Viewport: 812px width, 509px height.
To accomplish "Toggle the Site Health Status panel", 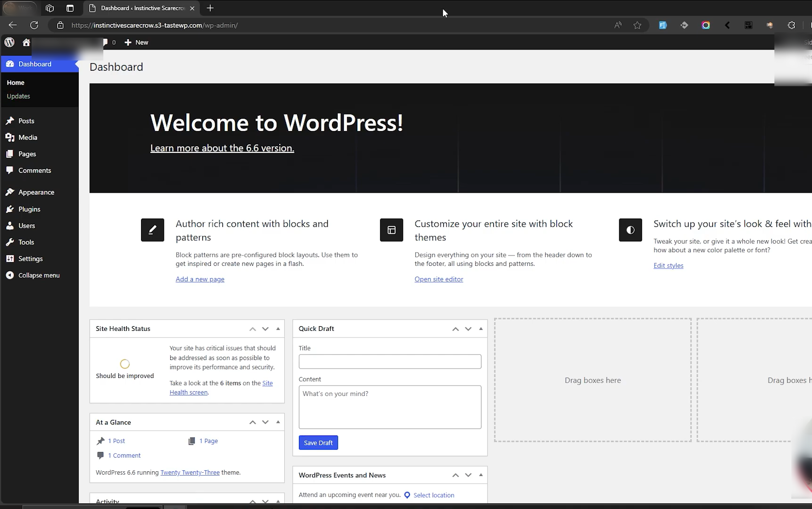I will click(278, 329).
